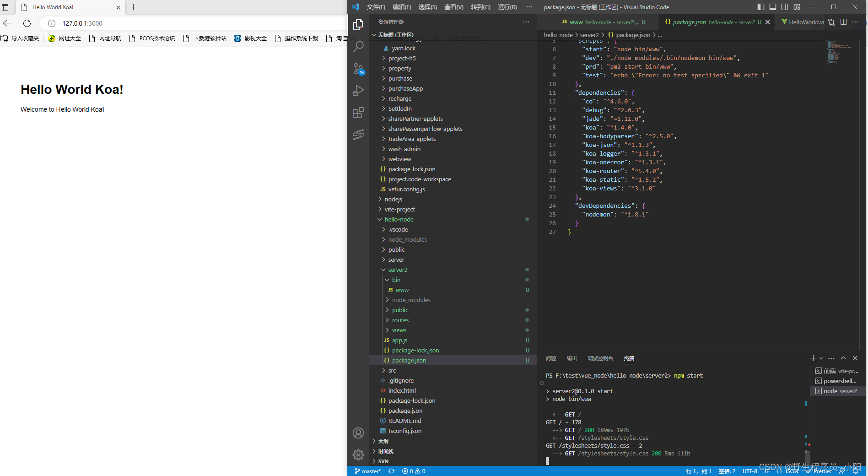868x476 pixels.
Task: Collapse the hello-node folder
Action: [x=399, y=220]
